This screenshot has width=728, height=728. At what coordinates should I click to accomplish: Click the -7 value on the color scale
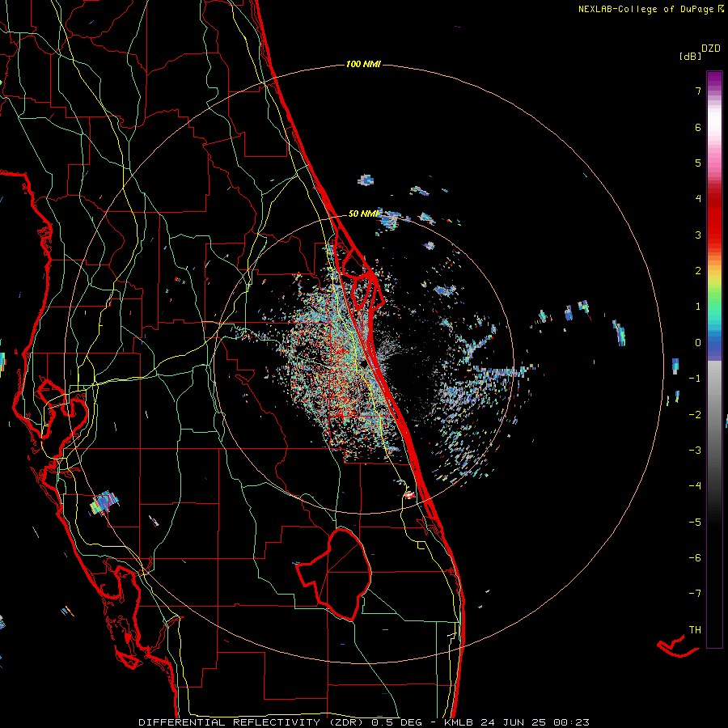695,594
